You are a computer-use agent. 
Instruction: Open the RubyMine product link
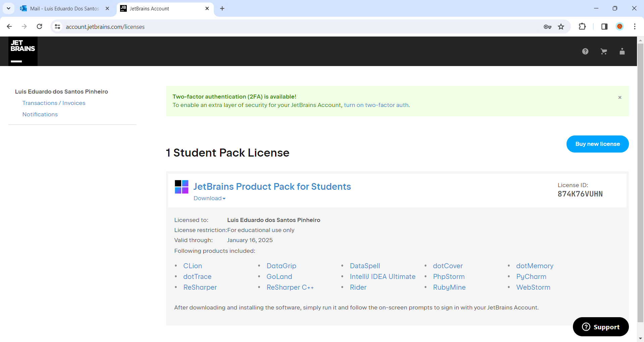click(449, 287)
